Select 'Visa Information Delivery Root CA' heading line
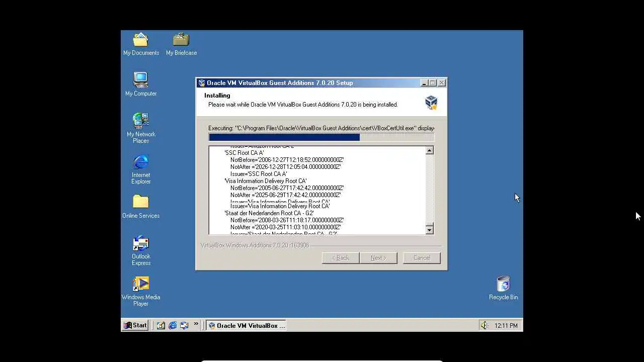 tap(266, 181)
